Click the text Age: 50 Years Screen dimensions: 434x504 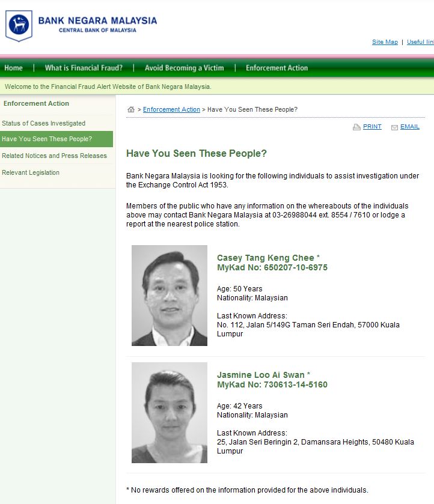click(239, 288)
